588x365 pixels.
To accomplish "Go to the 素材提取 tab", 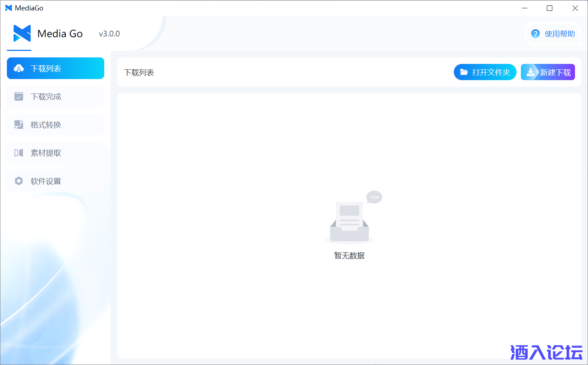I will pyautogui.click(x=56, y=153).
